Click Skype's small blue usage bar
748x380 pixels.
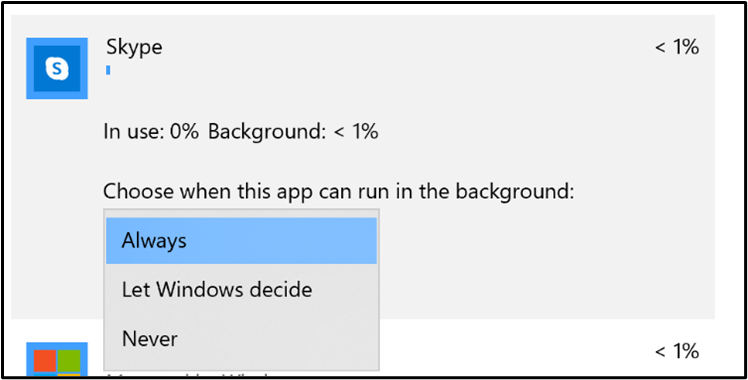coord(108,70)
